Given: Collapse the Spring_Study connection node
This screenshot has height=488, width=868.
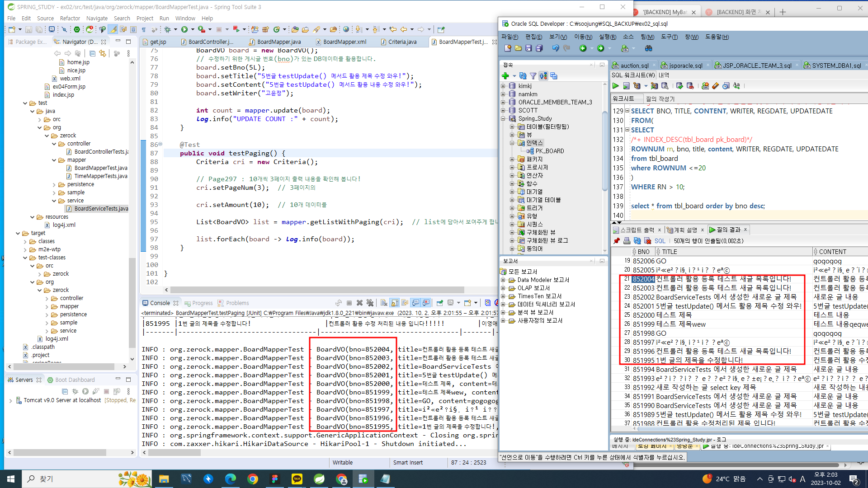Looking at the screenshot, I should [x=503, y=118].
